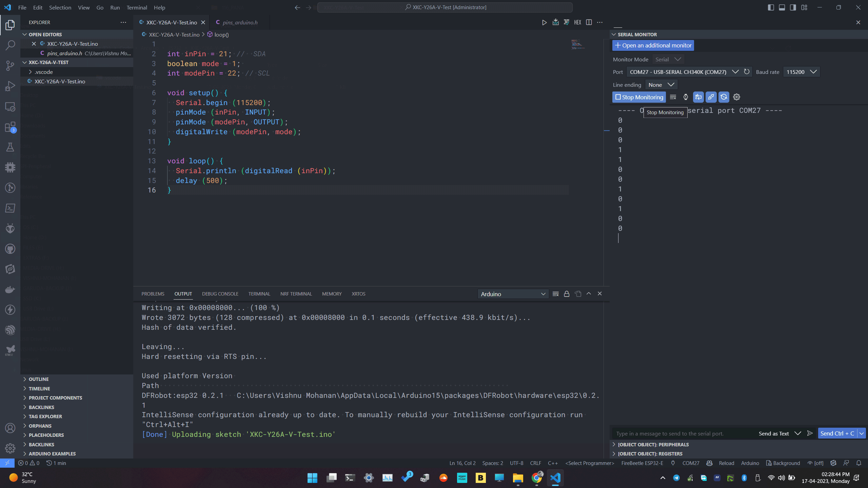868x488 pixels.
Task: Clear serial monitor output
Action: [x=673, y=97]
